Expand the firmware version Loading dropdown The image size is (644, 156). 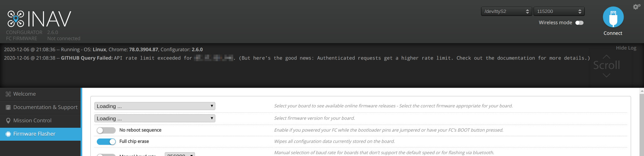point(155,118)
